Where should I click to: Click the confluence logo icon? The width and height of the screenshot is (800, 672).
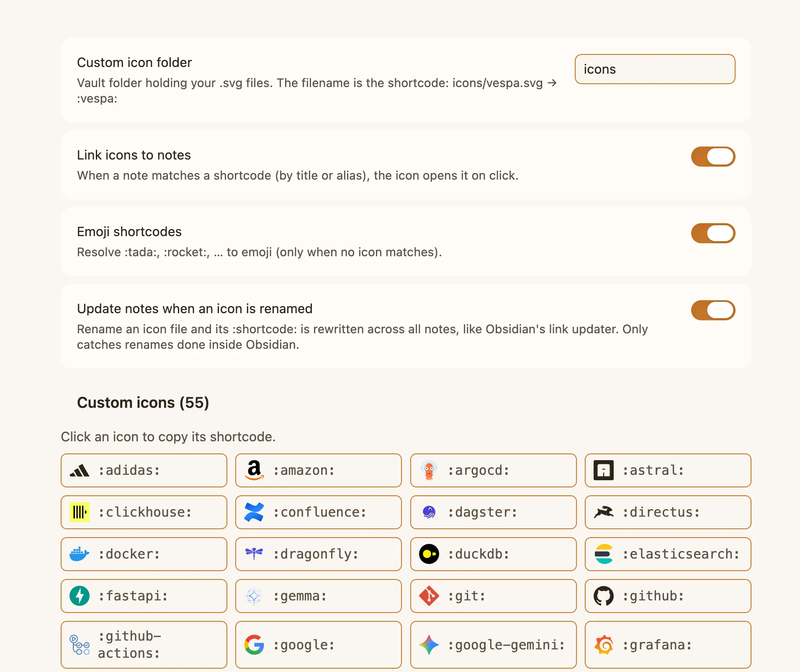pos(254,512)
